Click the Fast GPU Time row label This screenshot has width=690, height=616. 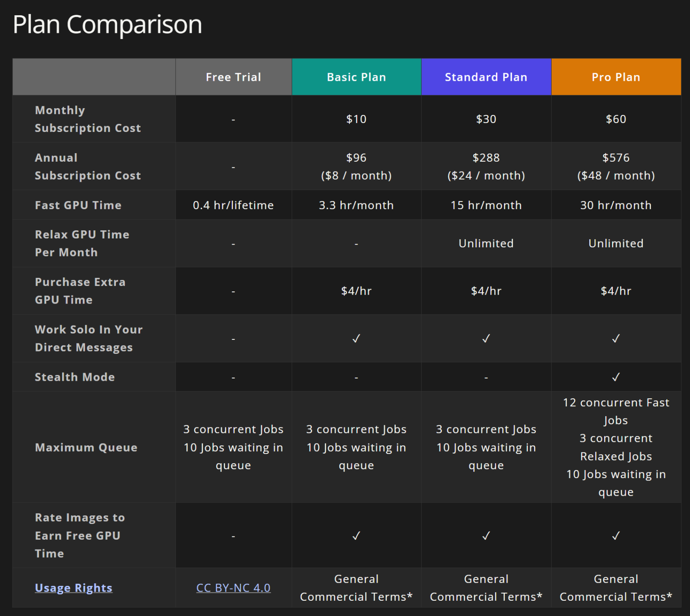pyautogui.click(x=78, y=205)
